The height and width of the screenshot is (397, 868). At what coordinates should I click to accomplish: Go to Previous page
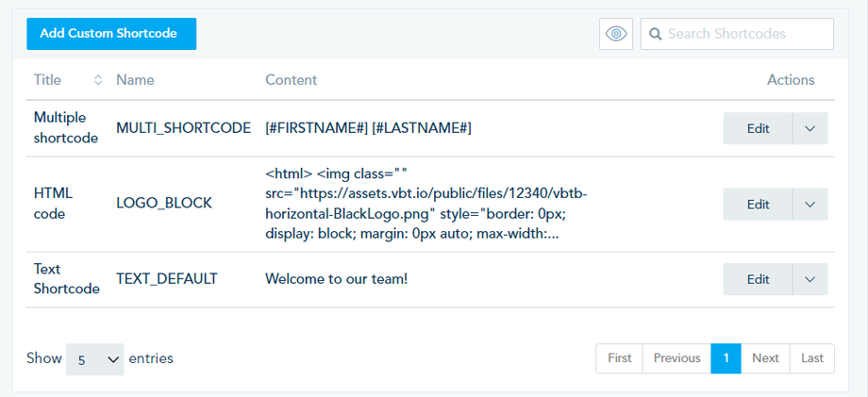coord(676,358)
